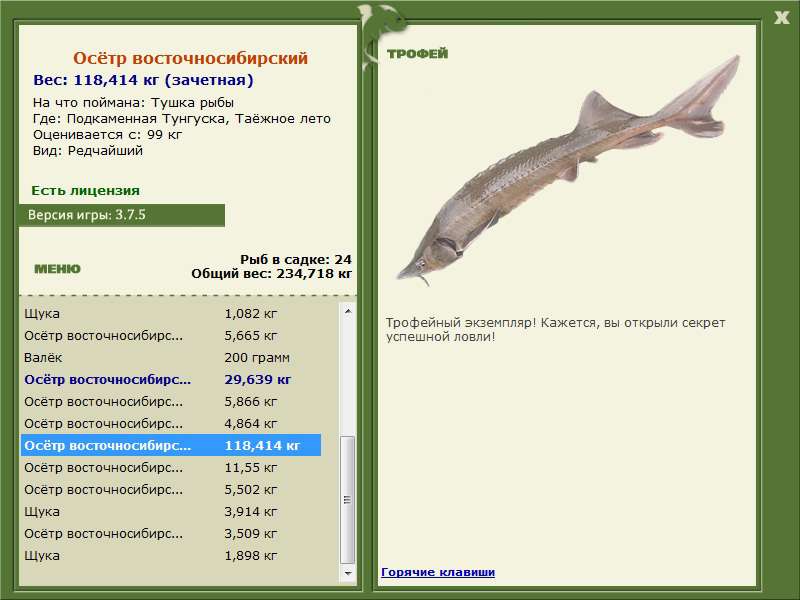Select the Валёк 200 грамм row
800x600 pixels.
coord(171,357)
